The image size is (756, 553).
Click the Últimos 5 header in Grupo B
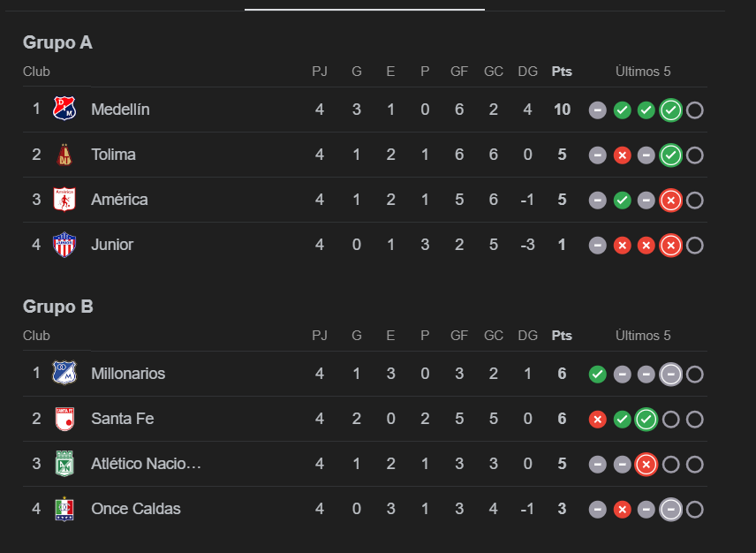[643, 336]
